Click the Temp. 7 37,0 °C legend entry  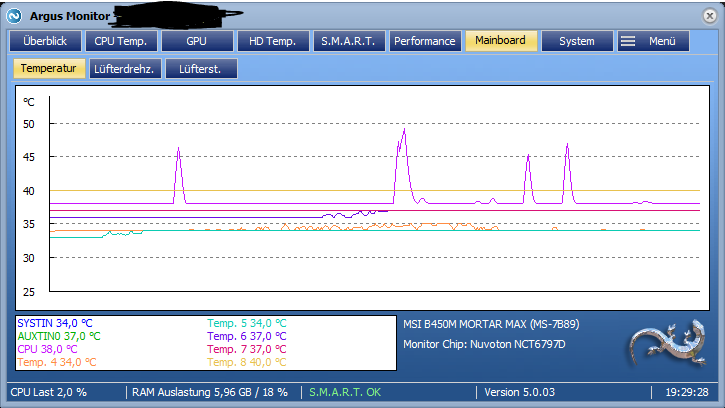[247, 349]
